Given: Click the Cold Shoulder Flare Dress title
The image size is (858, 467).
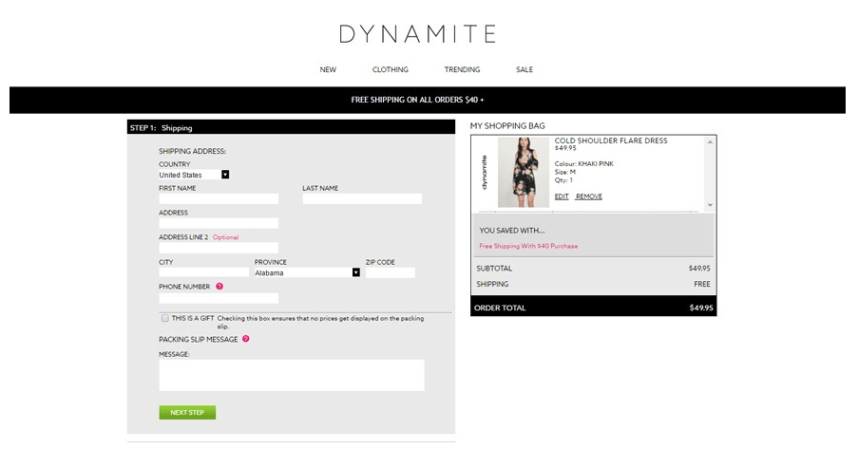Looking at the screenshot, I should click(611, 141).
